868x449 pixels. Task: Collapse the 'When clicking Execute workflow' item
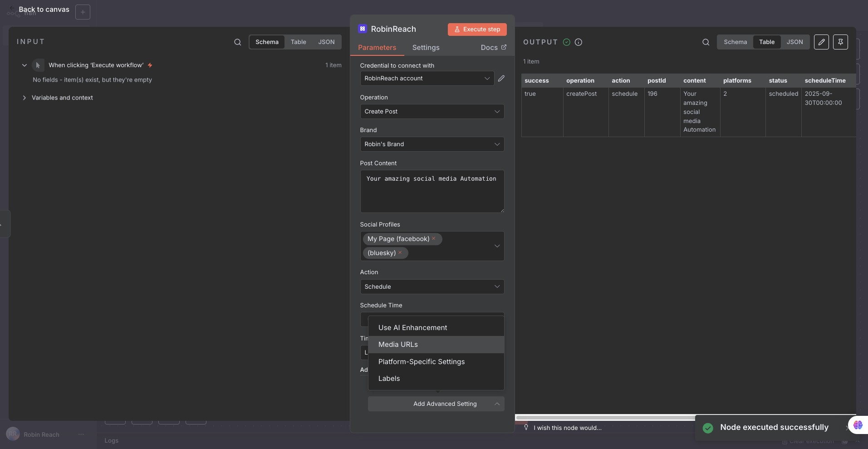[25, 65]
